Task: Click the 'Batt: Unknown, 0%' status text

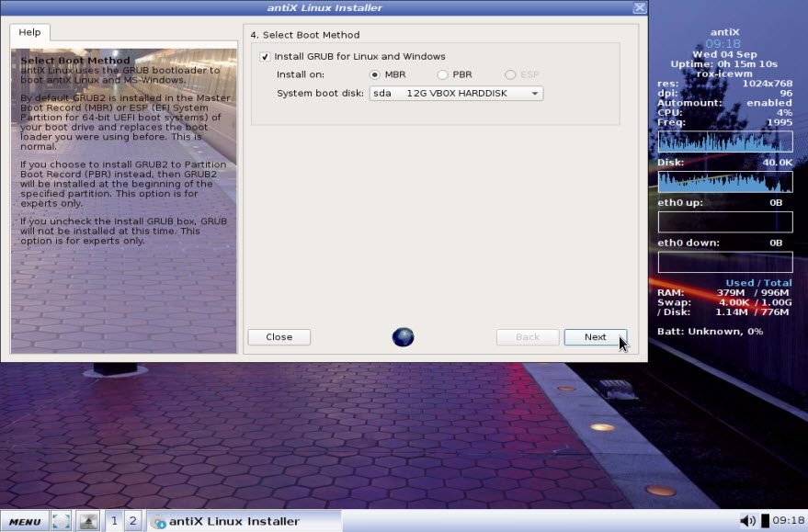Action: tap(710, 331)
